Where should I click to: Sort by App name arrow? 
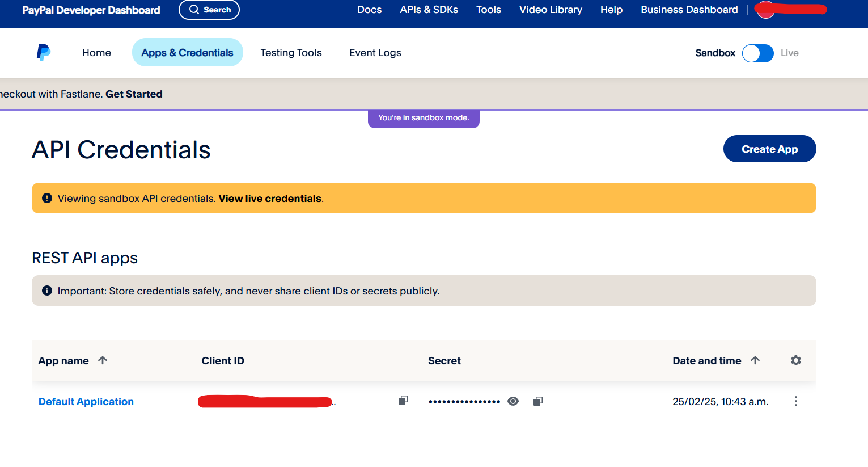pos(103,360)
